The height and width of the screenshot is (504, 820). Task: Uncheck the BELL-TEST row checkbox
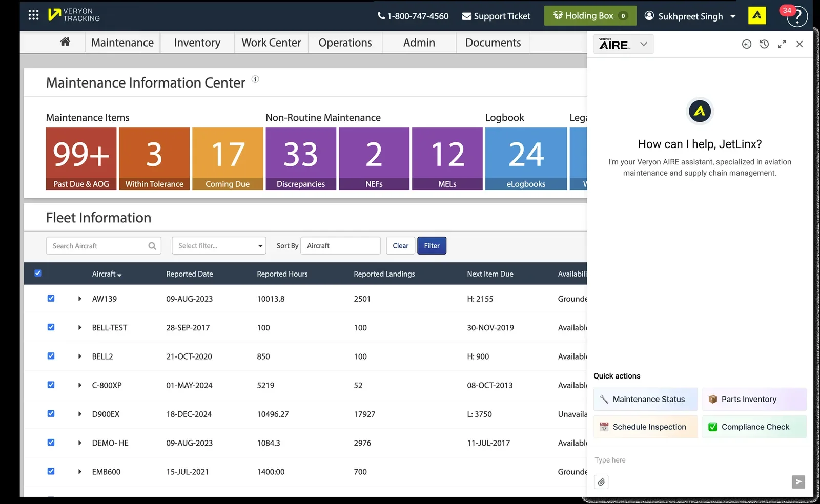pos(51,327)
